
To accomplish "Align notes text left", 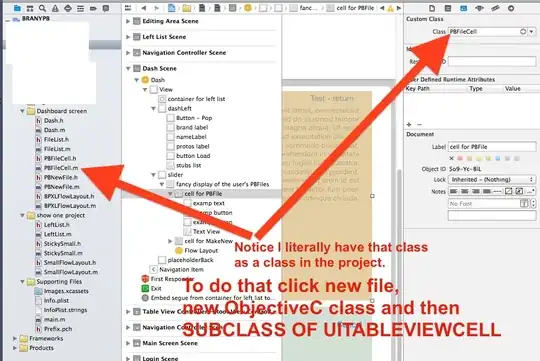I will (x=454, y=191).
